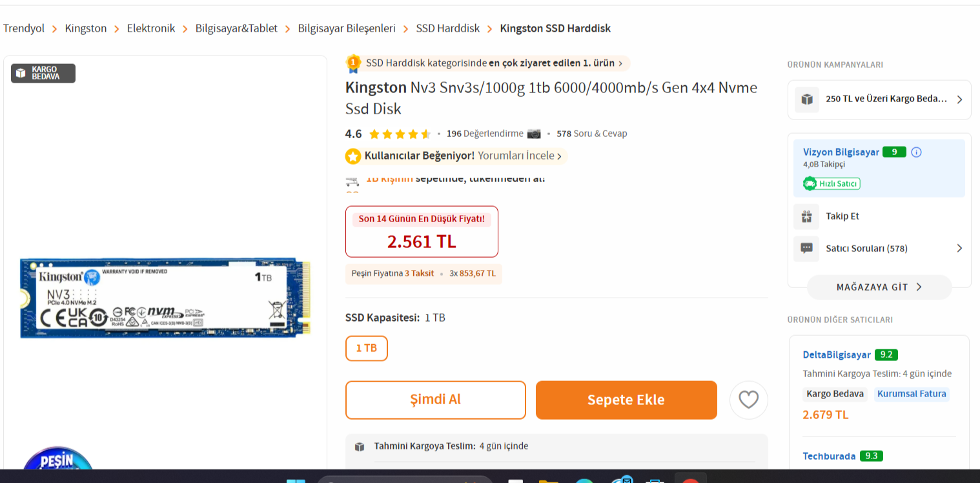This screenshot has height=483, width=980.
Task: Open the DeltaBilgisayar seller link
Action: coord(837,355)
